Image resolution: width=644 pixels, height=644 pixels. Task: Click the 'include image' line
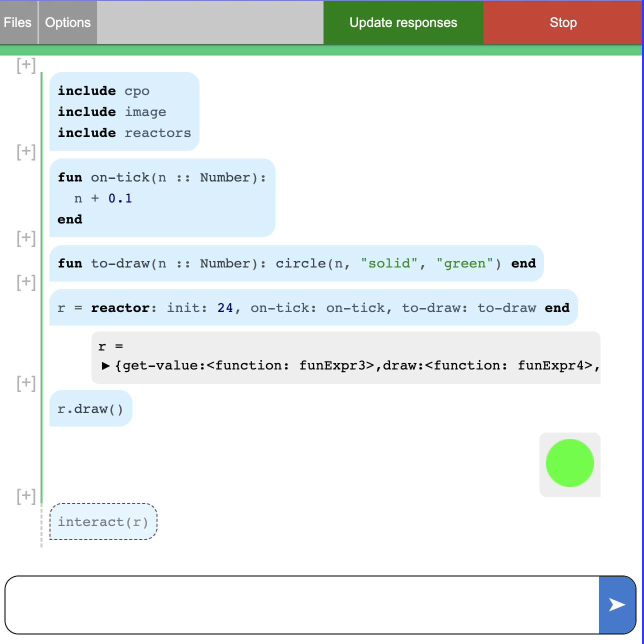click(x=112, y=112)
